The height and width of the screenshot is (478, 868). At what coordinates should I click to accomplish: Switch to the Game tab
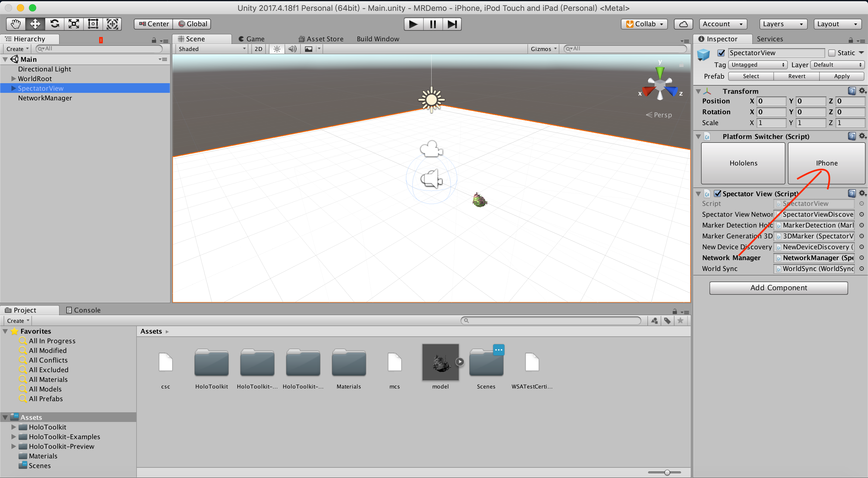click(251, 39)
